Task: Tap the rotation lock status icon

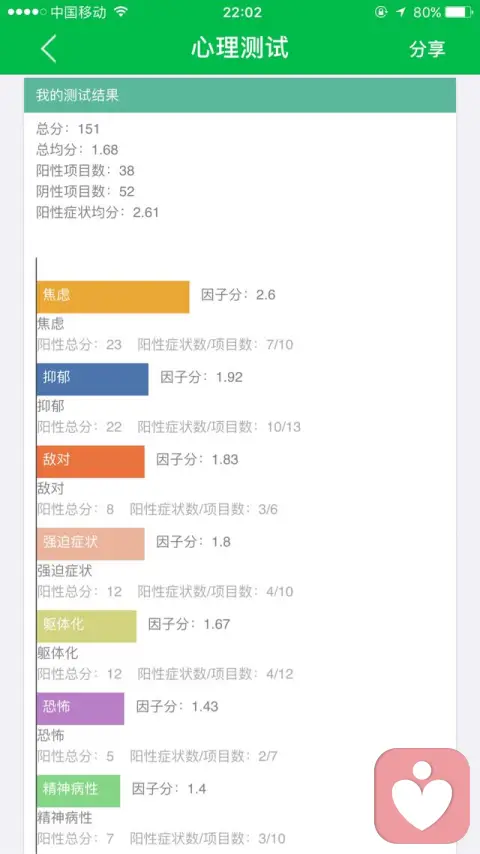Action: [x=381, y=12]
